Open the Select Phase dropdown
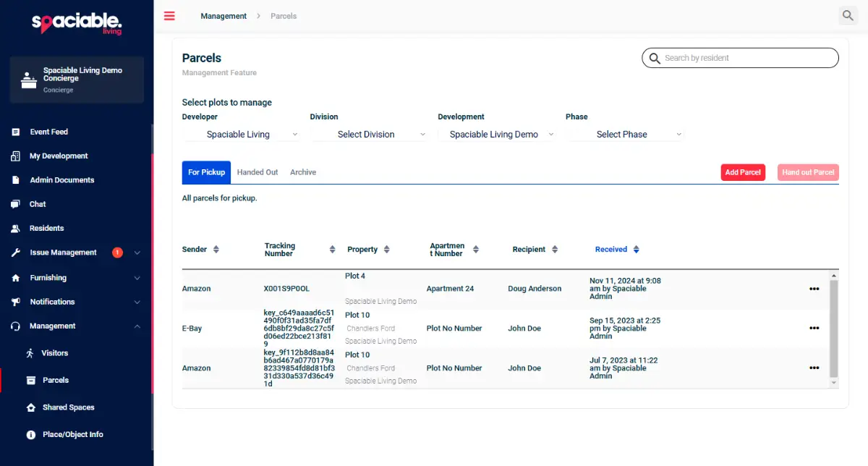This screenshot has height=466, width=868. pyautogui.click(x=626, y=135)
